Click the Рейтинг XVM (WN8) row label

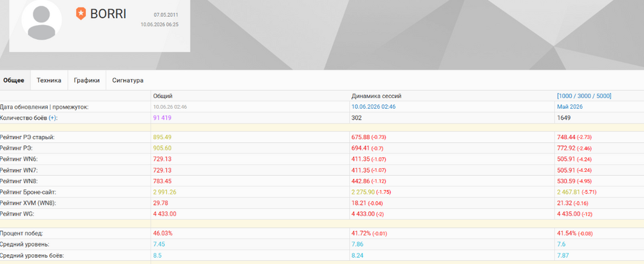coord(28,203)
